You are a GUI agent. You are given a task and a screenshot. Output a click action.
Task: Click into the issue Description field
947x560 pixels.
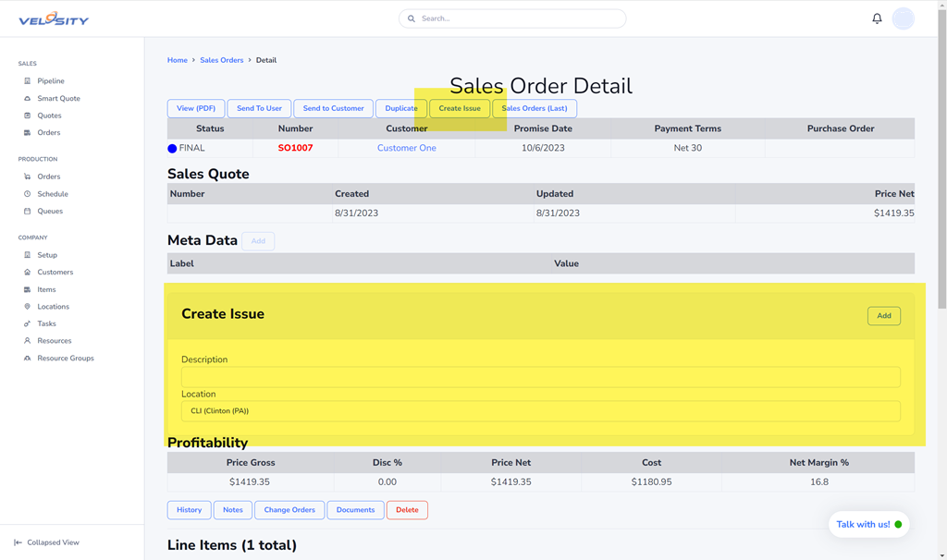(x=540, y=377)
